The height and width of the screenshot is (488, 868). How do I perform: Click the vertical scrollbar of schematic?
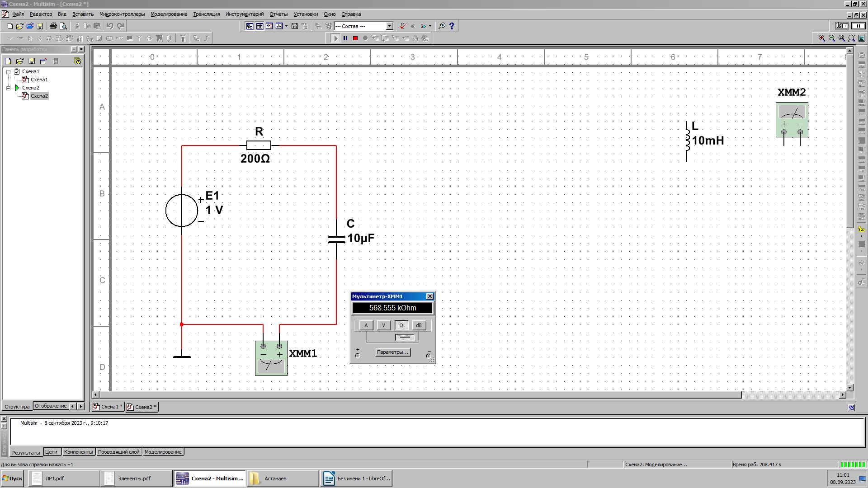coord(850,140)
